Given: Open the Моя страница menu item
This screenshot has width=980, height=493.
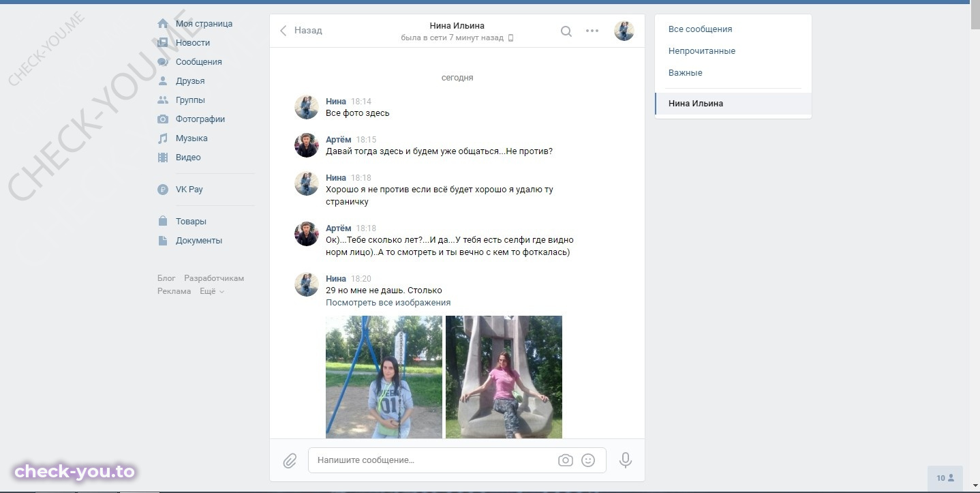Looking at the screenshot, I should (x=204, y=24).
